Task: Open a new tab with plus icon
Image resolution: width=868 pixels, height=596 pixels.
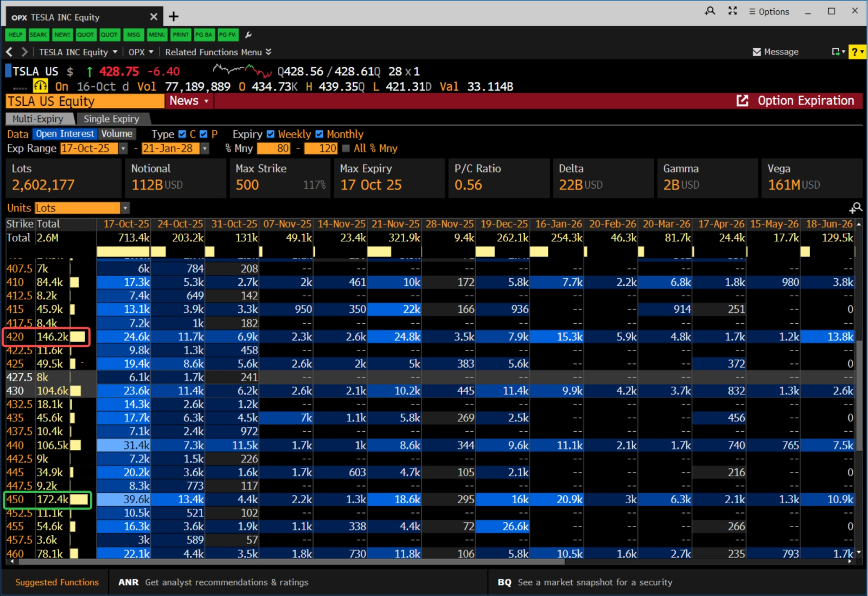Action: pyautogui.click(x=174, y=17)
